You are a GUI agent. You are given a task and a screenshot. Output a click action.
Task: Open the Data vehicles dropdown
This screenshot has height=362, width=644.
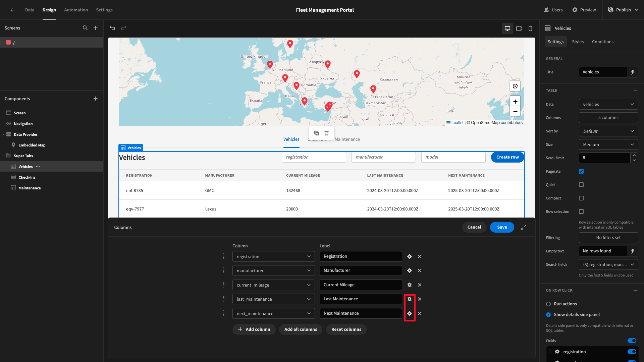pos(608,104)
